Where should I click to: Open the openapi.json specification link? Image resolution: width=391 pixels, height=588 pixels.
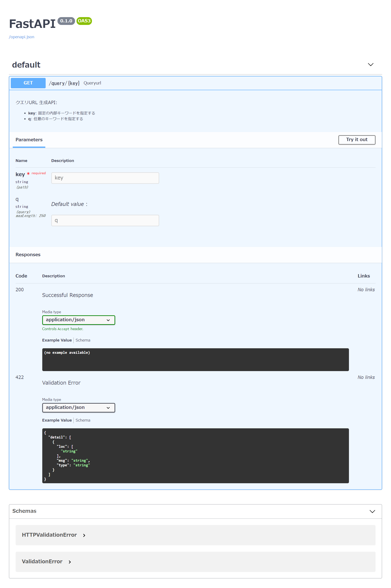pos(21,37)
